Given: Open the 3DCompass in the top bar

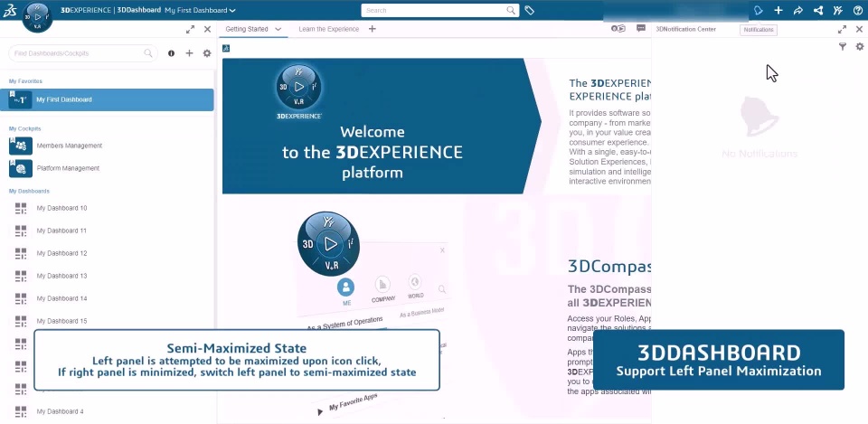Looking at the screenshot, I should 38,16.
